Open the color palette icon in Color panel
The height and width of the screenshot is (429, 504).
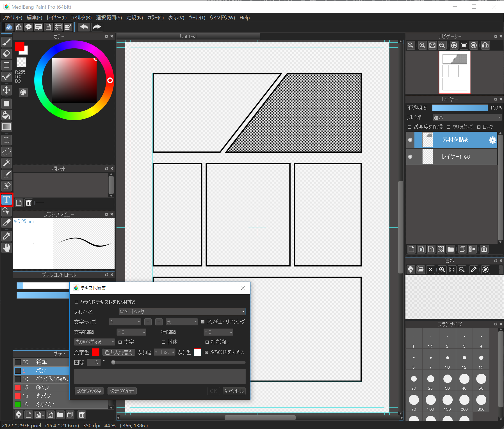[x=23, y=92]
